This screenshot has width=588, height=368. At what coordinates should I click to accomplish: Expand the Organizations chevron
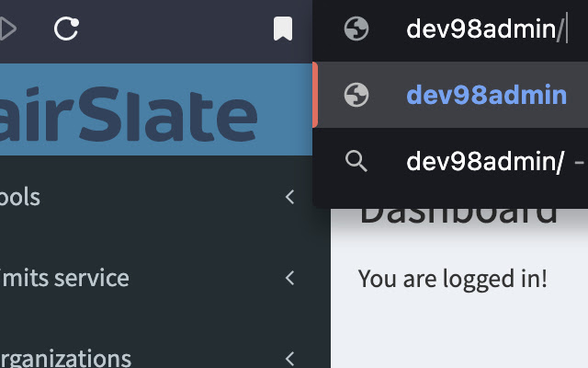[x=289, y=359]
